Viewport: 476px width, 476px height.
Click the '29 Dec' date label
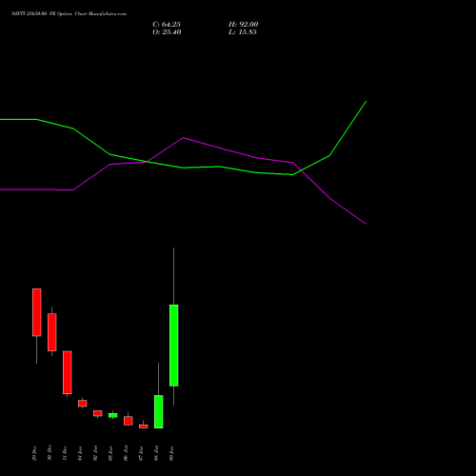pyautogui.click(x=34, y=453)
